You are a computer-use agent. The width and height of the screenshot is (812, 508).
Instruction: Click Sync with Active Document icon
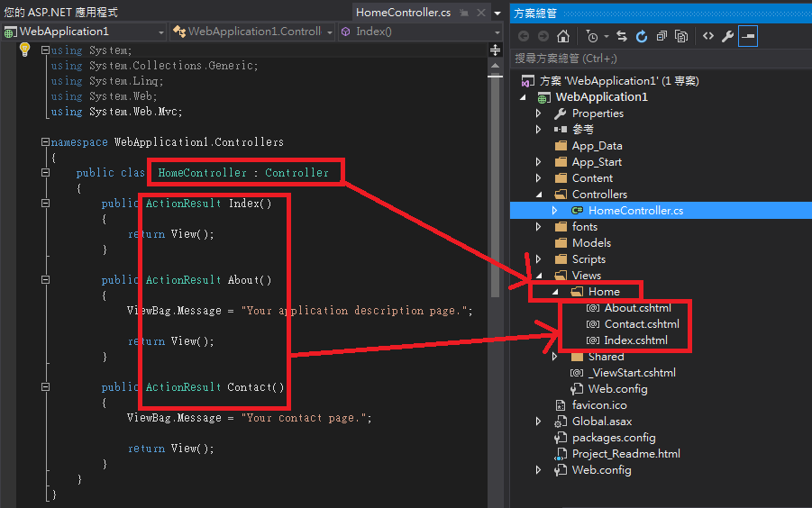[x=622, y=36]
